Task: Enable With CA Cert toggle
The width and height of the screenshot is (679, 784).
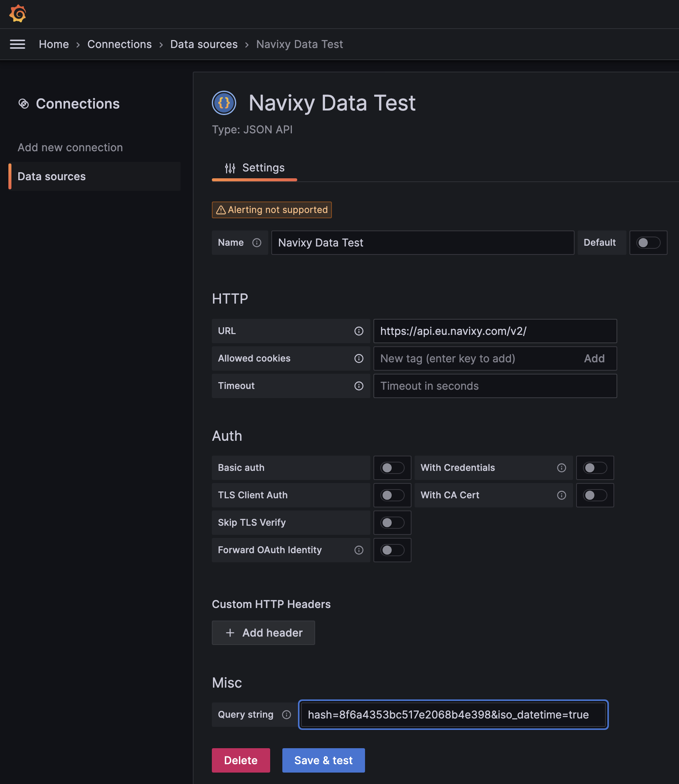Action: 595,495
